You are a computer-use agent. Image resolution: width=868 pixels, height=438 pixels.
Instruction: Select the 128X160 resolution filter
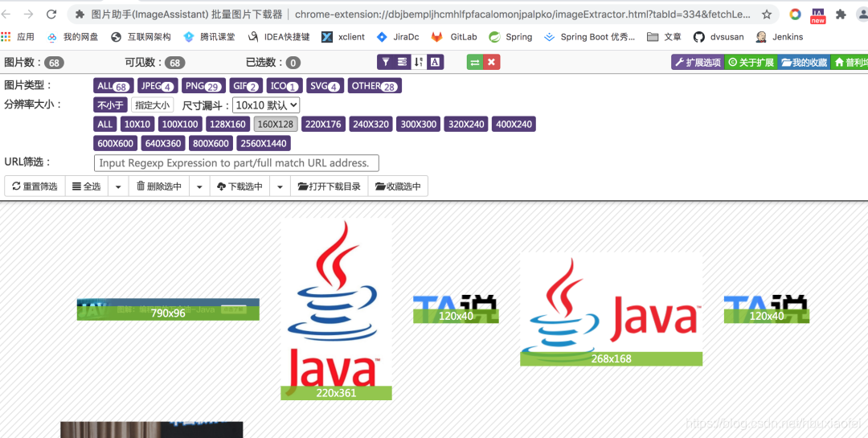pos(228,124)
